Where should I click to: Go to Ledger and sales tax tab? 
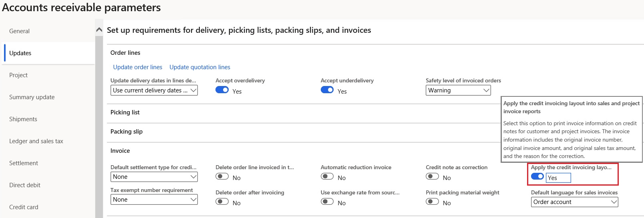coord(36,141)
